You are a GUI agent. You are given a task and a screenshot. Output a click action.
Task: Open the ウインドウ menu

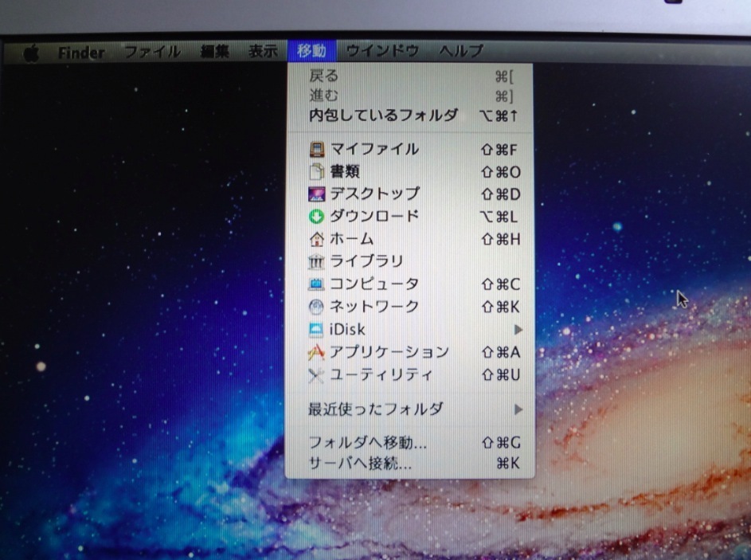[382, 51]
